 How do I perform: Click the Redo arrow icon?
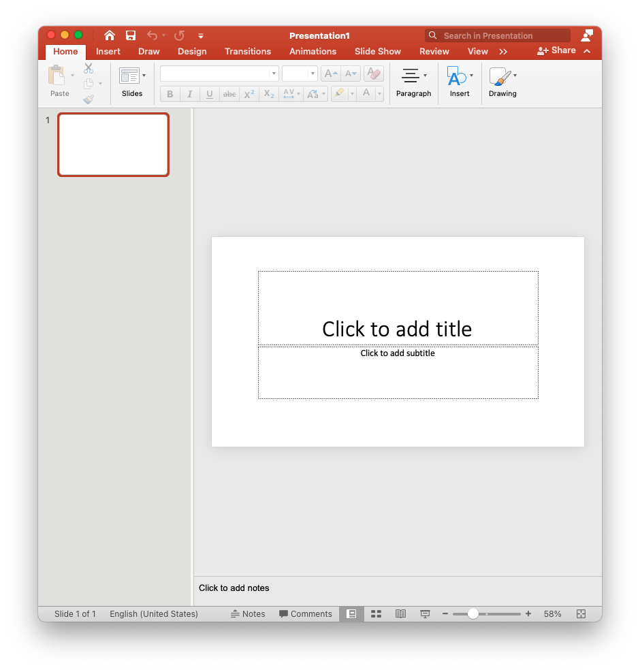[179, 35]
